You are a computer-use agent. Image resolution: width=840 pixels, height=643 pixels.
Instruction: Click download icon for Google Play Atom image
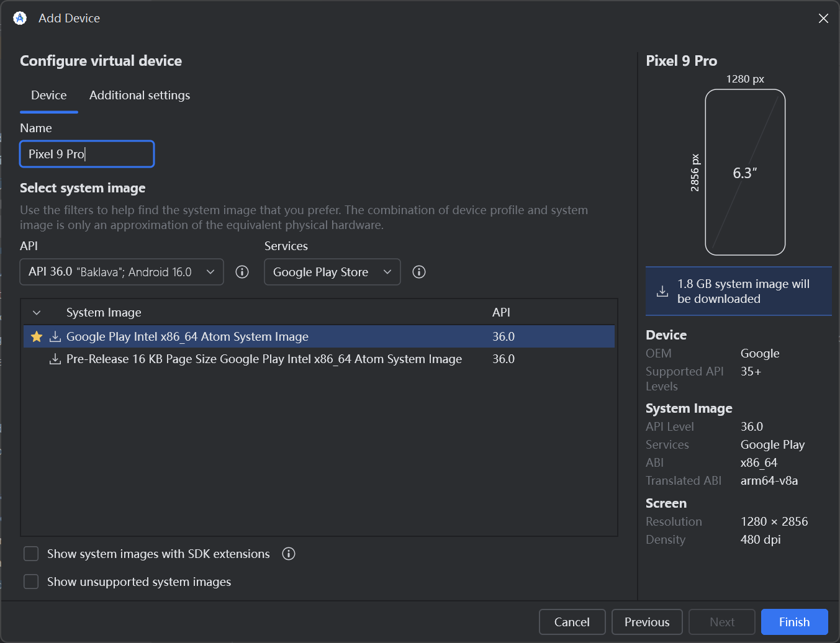[55, 336]
